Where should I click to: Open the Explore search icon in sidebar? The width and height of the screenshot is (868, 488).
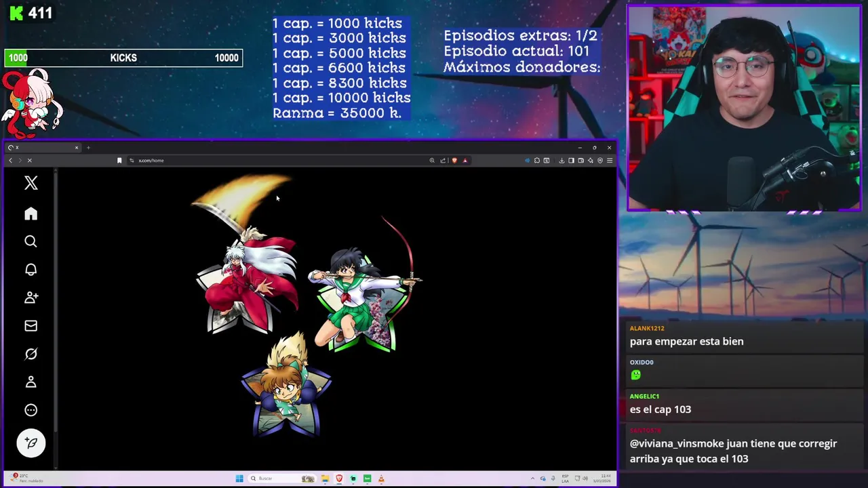pyautogui.click(x=31, y=241)
